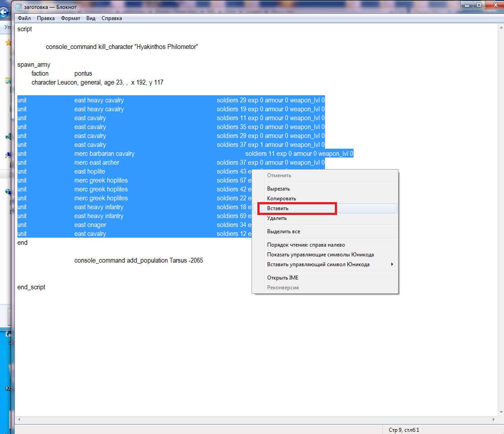This screenshot has width=504, height=434.
Task: Click the blue back arrow behind Notepad
Action: pos(4,12)
